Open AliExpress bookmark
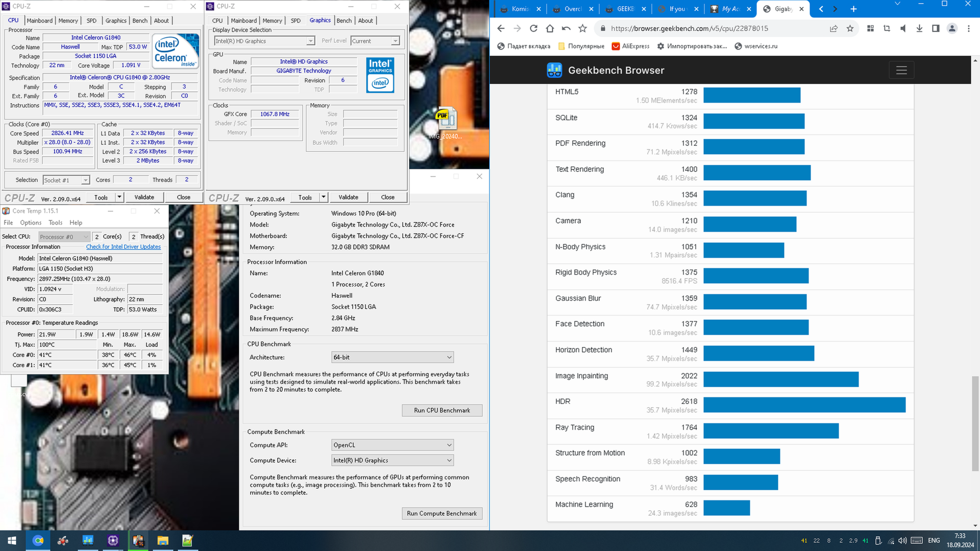 click(630, 46)
